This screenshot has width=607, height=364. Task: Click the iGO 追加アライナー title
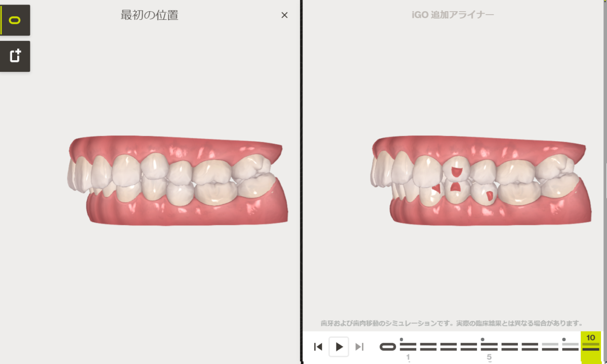453,15
